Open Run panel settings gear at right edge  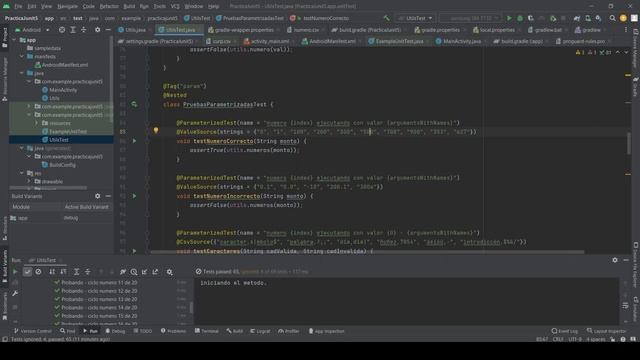point(615,260)
